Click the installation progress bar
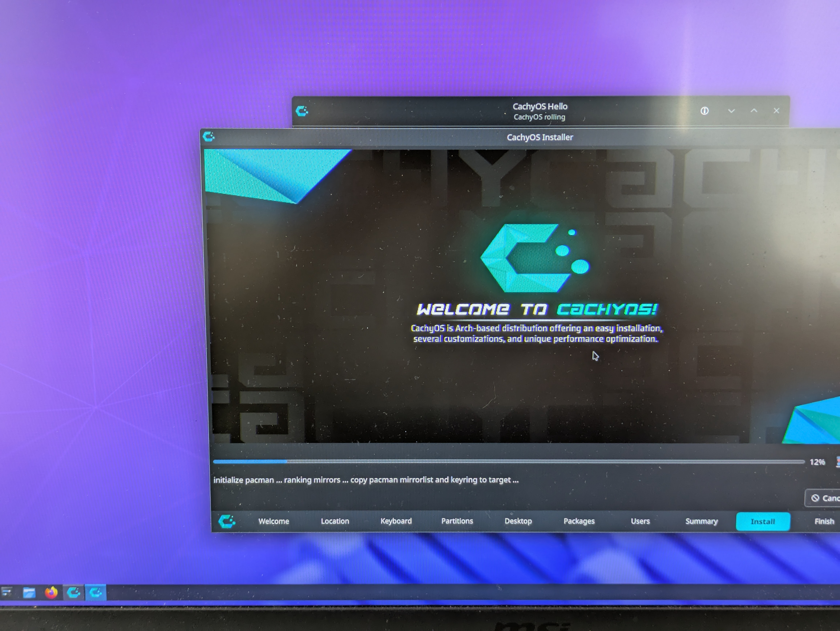This screenshot has width=840, height=631. [509, 462]
